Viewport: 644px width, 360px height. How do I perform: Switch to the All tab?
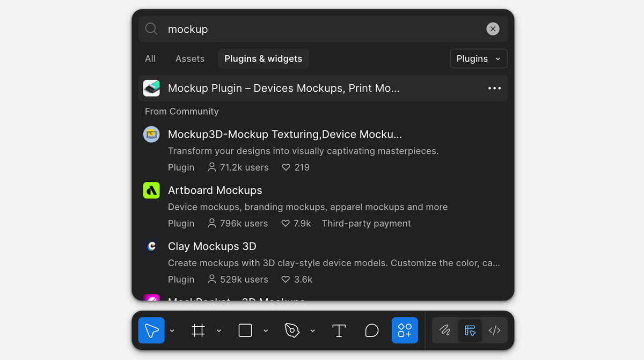[x=150, y=58]
